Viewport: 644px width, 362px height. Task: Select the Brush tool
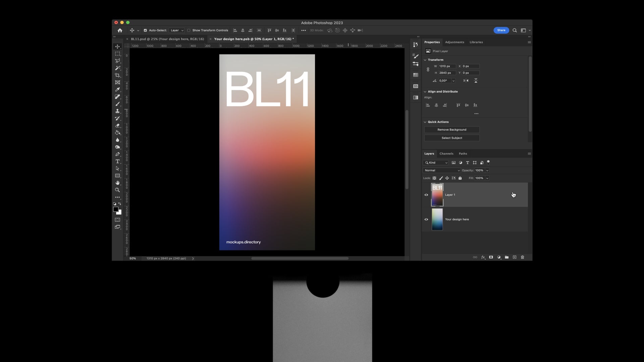tap(117, 104)
